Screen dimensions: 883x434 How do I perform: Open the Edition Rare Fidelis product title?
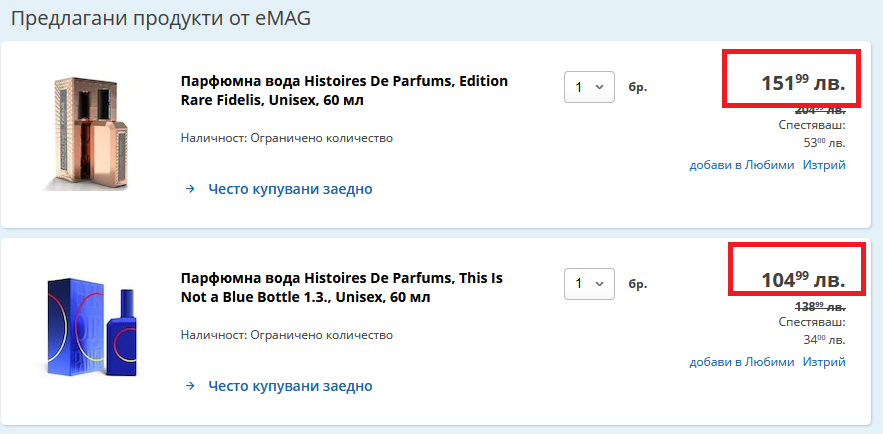tap(344, 91)
